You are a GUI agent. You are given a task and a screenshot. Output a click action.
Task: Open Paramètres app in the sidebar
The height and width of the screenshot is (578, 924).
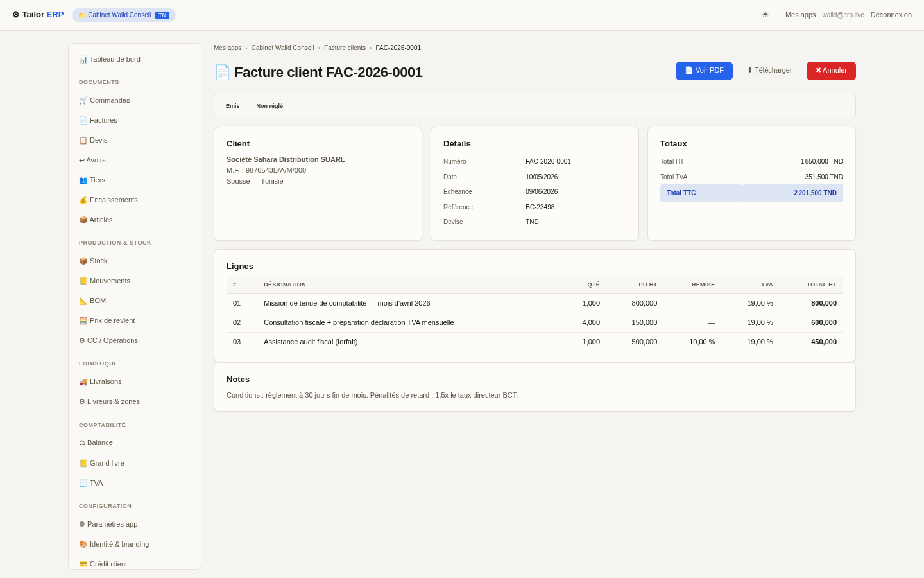pyautogui.click(x=135, y=524)
